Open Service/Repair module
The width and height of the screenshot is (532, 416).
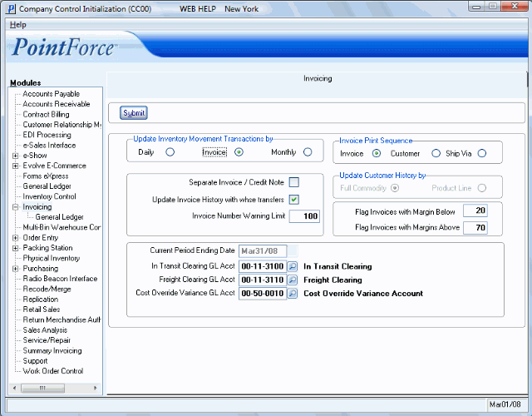click(47, 340)
